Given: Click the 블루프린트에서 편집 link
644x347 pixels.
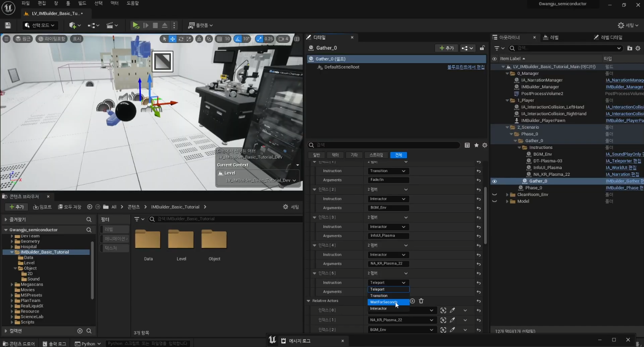Looking at the screenshot, I should tap(466, 67).
